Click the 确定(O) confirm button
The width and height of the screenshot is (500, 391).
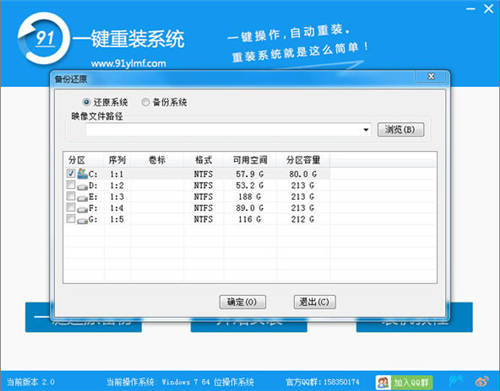pos(242,302)
